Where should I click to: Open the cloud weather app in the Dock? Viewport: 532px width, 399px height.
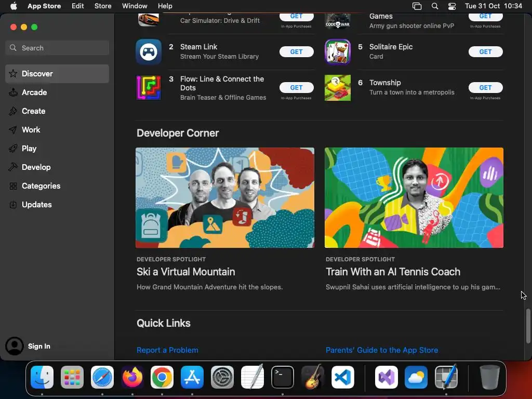tap(416, 377)
